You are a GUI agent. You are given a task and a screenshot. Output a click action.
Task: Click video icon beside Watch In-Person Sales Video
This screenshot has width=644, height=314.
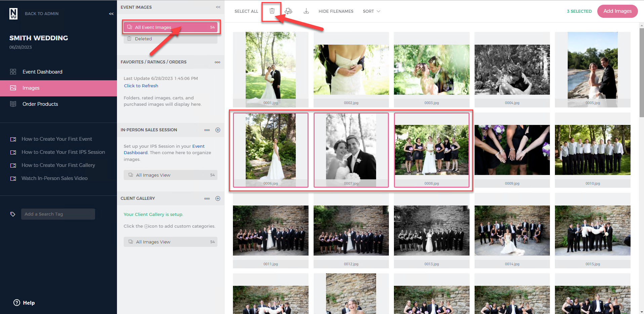13,178
